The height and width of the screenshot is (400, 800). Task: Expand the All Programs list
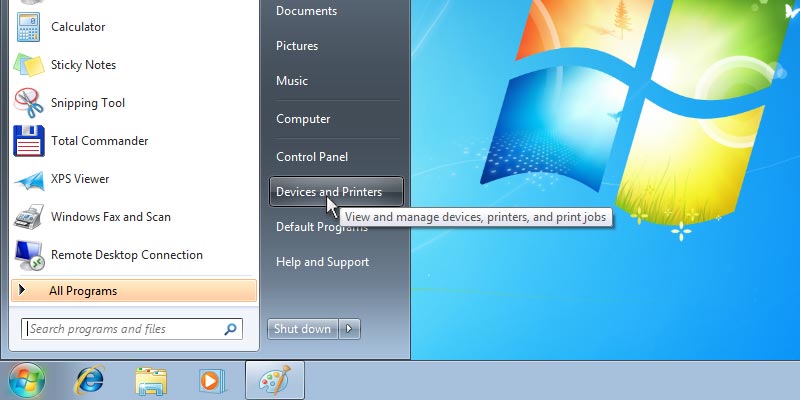(83, 291)
